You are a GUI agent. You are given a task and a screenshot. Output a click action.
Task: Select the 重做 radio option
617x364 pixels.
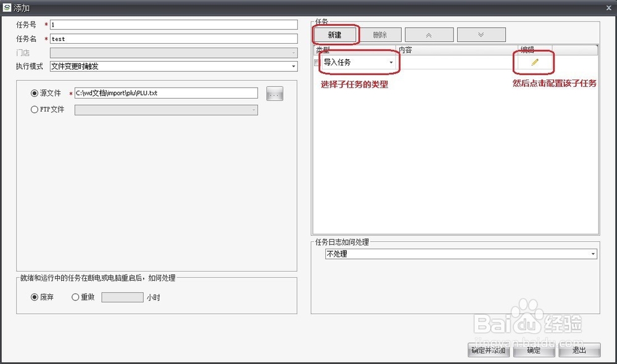coord(75,297)
